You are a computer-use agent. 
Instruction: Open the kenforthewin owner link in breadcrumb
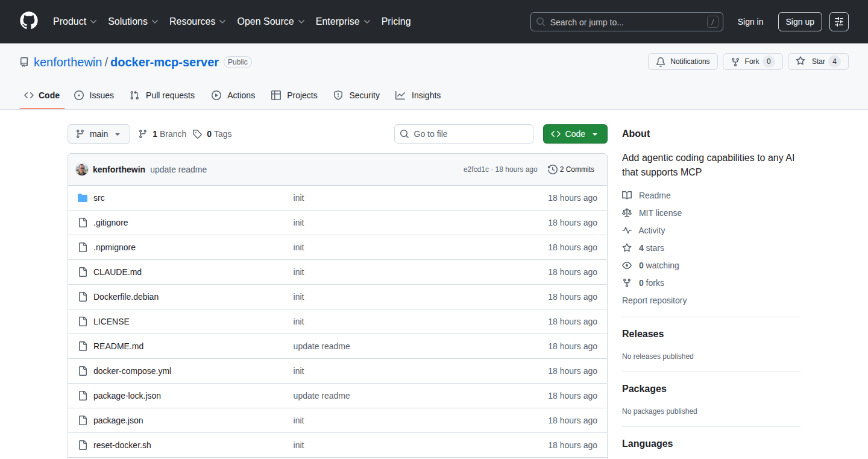(68, 62)
